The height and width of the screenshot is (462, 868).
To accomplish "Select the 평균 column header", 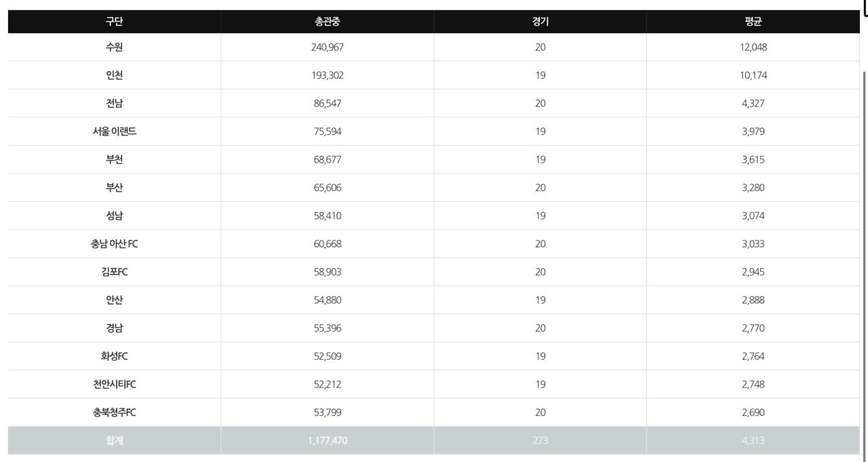I will click(x=753, y=22).
